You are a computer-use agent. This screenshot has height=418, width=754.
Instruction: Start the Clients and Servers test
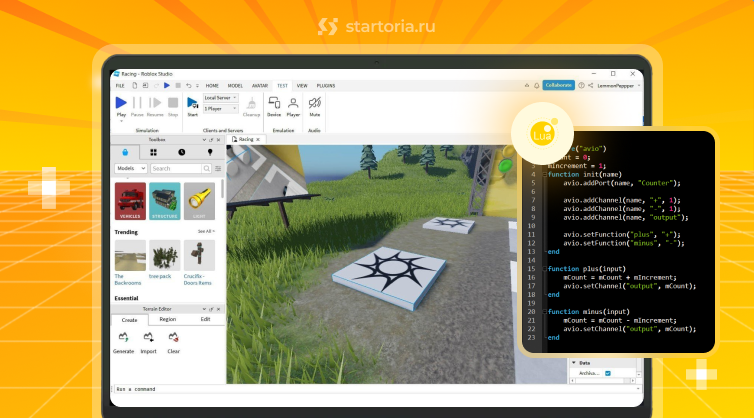192,106
